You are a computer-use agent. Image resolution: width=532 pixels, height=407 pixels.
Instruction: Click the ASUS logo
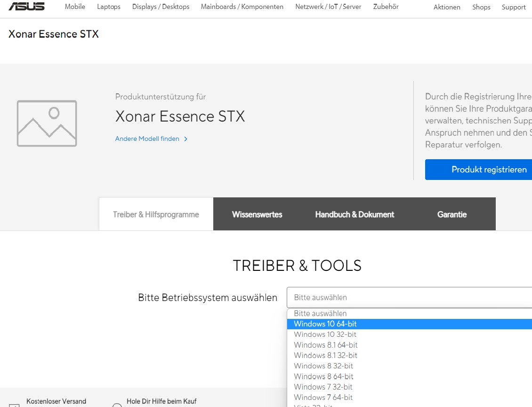pos(26,6)
